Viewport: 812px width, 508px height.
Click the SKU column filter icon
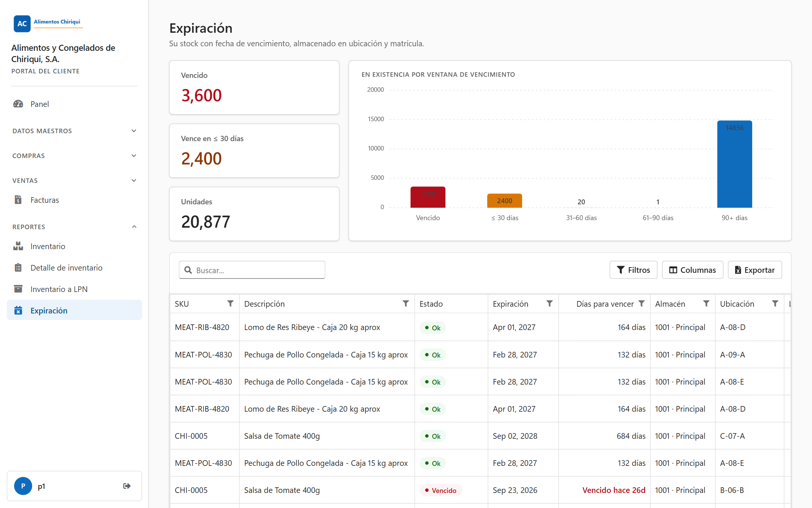click(x=230, y=303)
